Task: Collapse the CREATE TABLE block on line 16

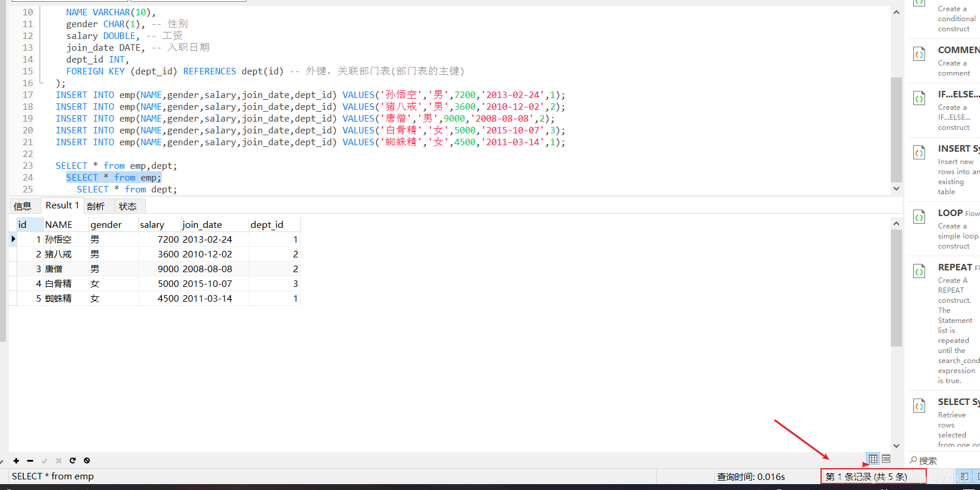Action: [x=41, y=83]
